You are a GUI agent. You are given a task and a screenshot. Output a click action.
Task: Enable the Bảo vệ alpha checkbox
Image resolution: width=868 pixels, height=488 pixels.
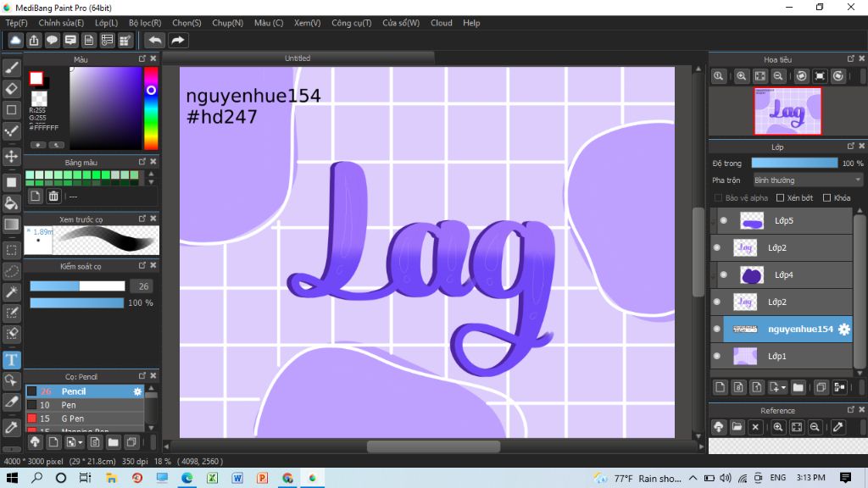[718, 198]
